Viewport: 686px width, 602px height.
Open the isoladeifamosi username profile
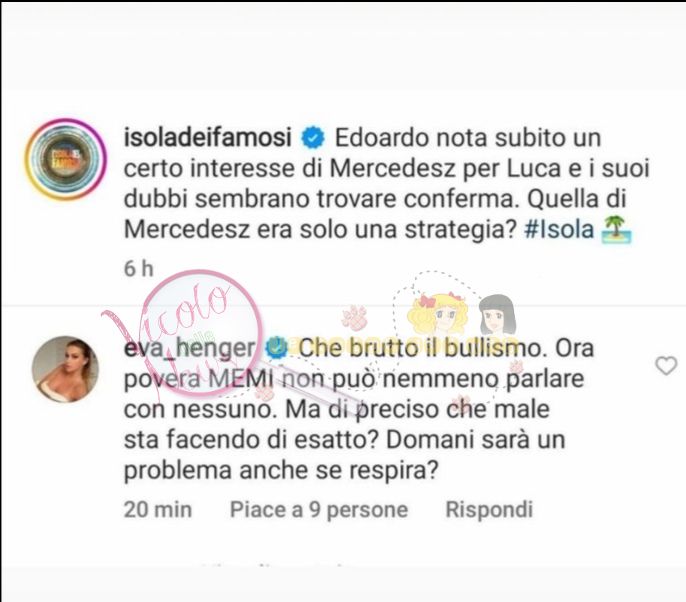(208, 138)
